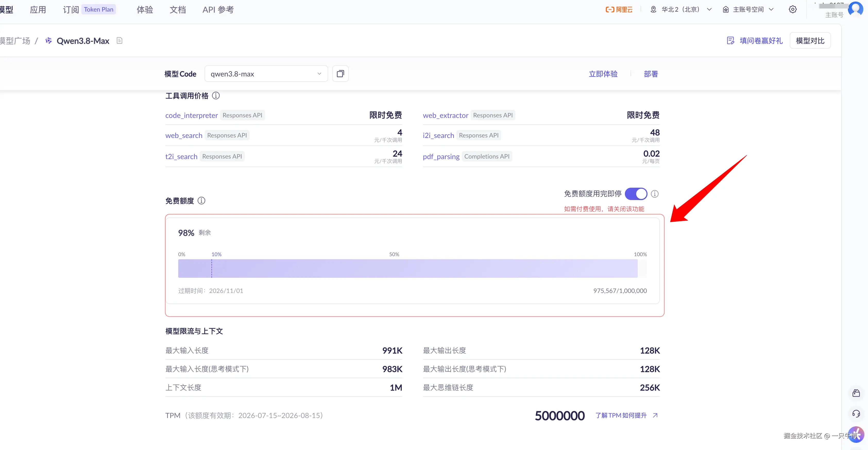Image resolution: width=868 pixels, height=450 pixels.
Task: Click the 模型对比 button
Action: 810,41
